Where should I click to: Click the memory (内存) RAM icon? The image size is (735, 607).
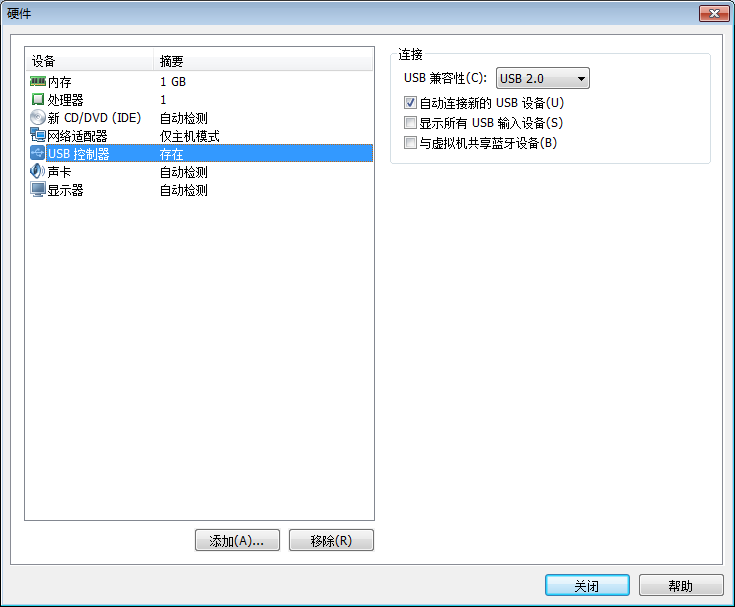point(38,82)
